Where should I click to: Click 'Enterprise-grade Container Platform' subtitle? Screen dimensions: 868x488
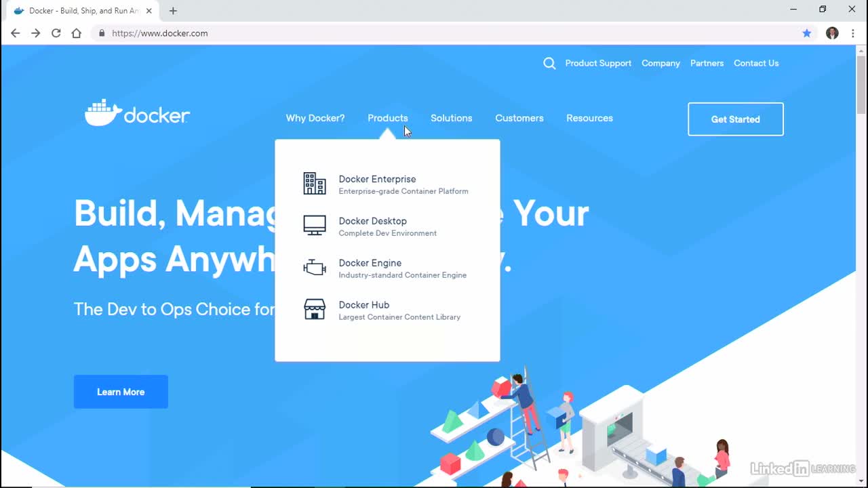point(403,191)
